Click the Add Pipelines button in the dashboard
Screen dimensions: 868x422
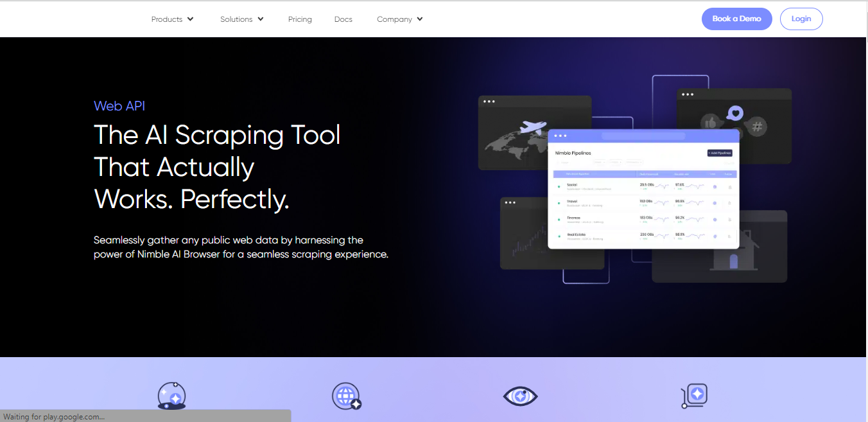[x=720, y=153]
